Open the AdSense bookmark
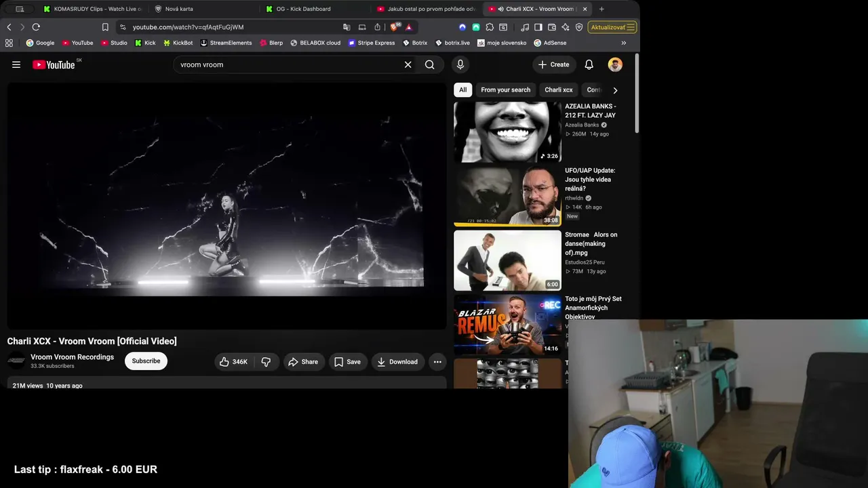 pos(550,43)
